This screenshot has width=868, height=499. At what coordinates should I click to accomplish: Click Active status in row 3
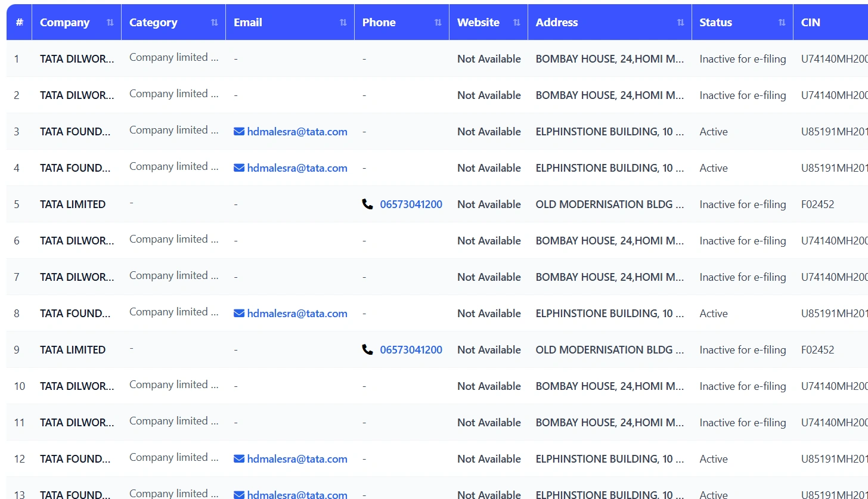pos(714,132)
